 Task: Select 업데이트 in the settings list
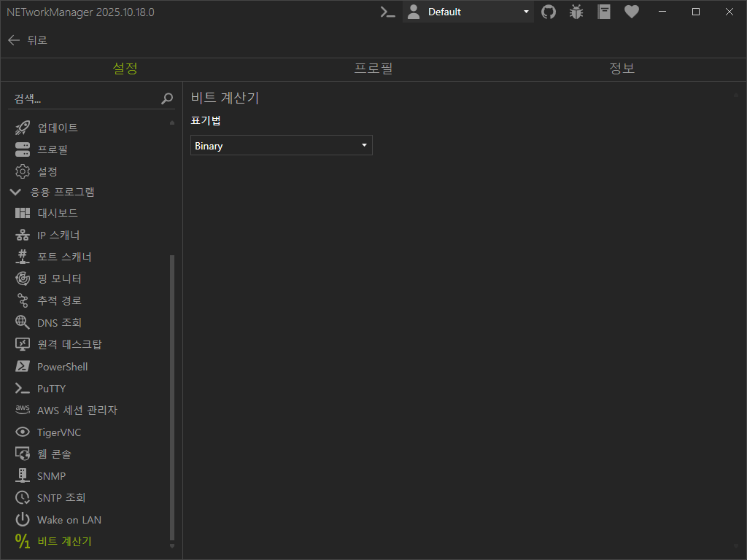click(92, 128)
